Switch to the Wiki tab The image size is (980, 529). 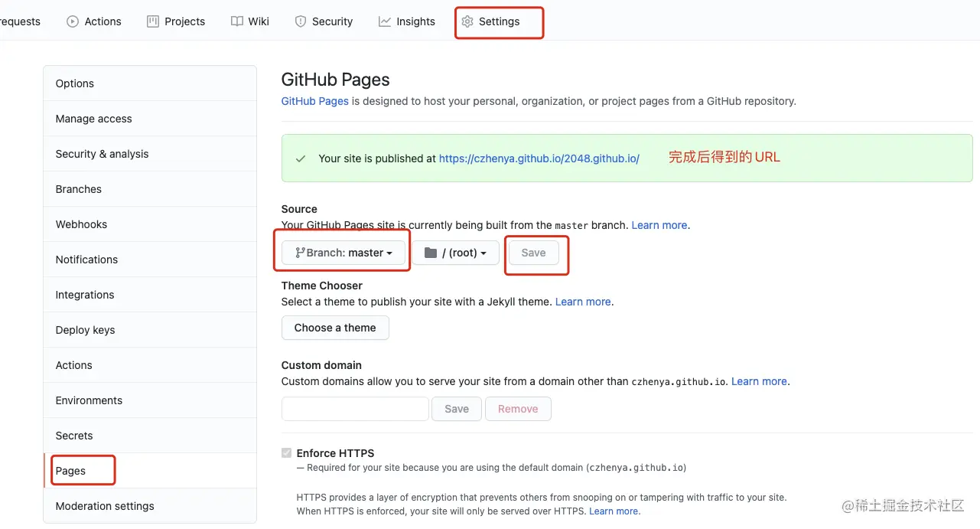coord(250,21)
